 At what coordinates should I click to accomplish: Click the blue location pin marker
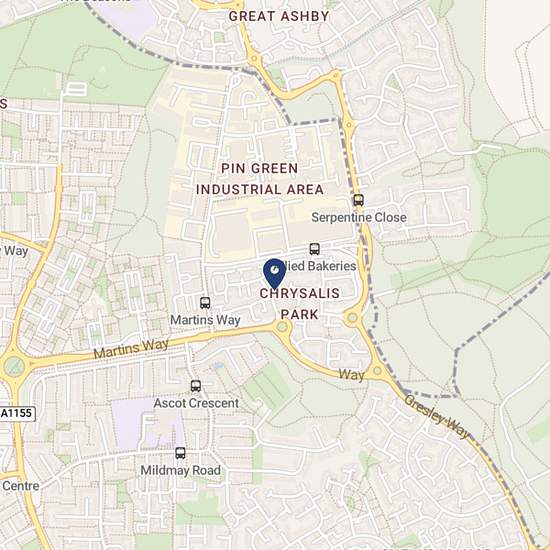(274, 274)
